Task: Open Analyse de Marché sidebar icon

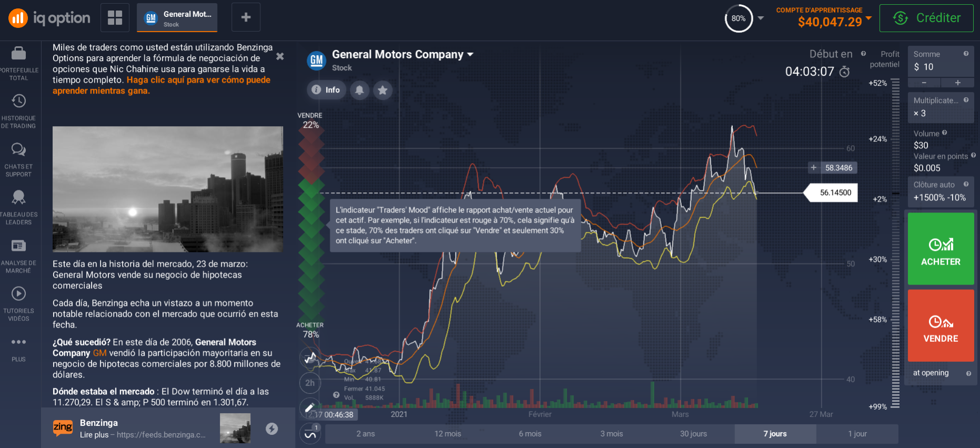Action: click(x=19, y=256)
